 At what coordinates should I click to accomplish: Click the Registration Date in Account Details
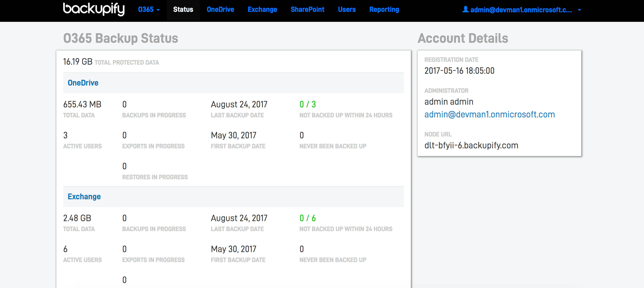459,71
